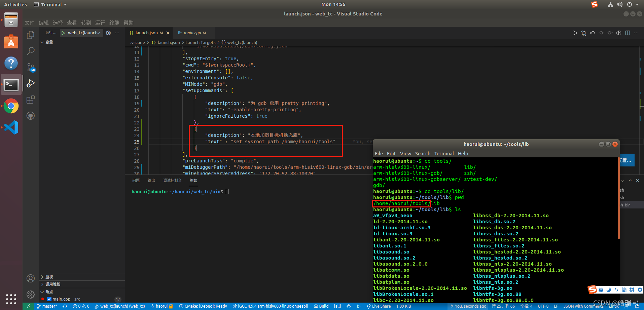Open editor more actions ellipsis

pyautogui.click(x=636, y=33)
